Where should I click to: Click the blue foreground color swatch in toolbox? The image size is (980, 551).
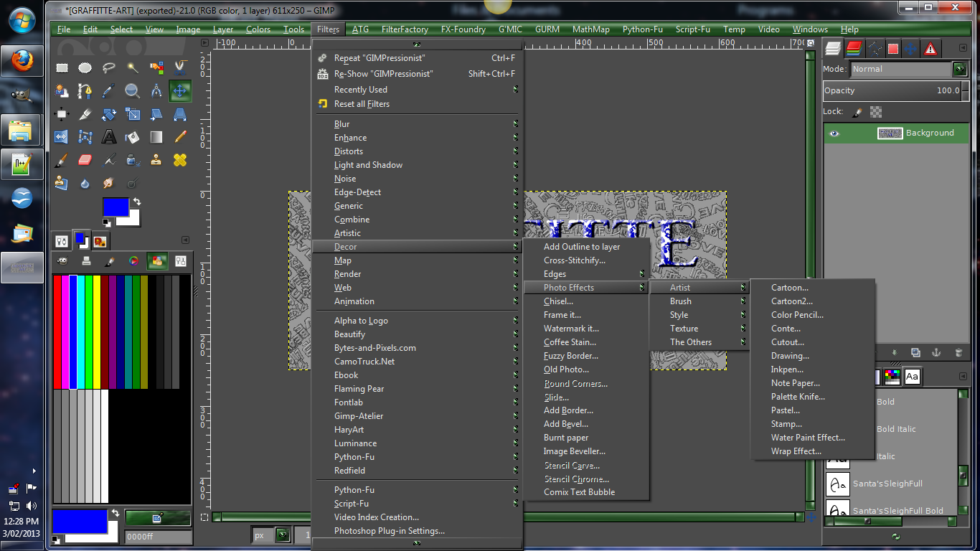point(116,207)
